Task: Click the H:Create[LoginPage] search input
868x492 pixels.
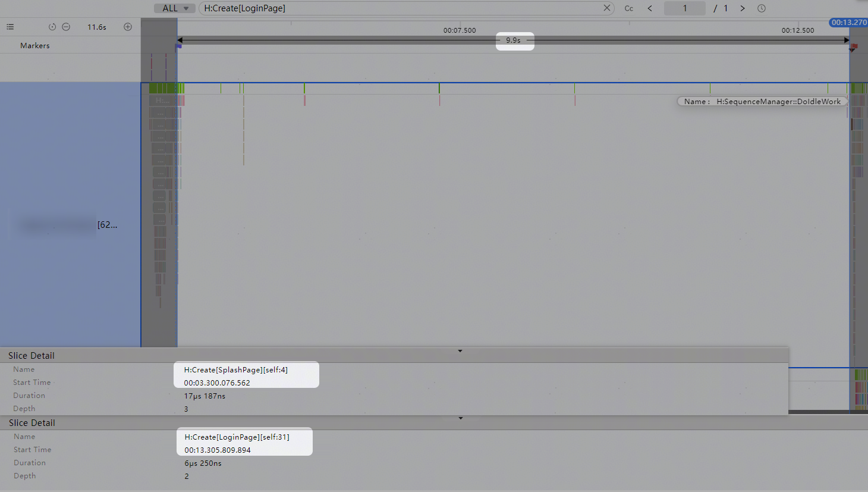Action: coord(401,8)
